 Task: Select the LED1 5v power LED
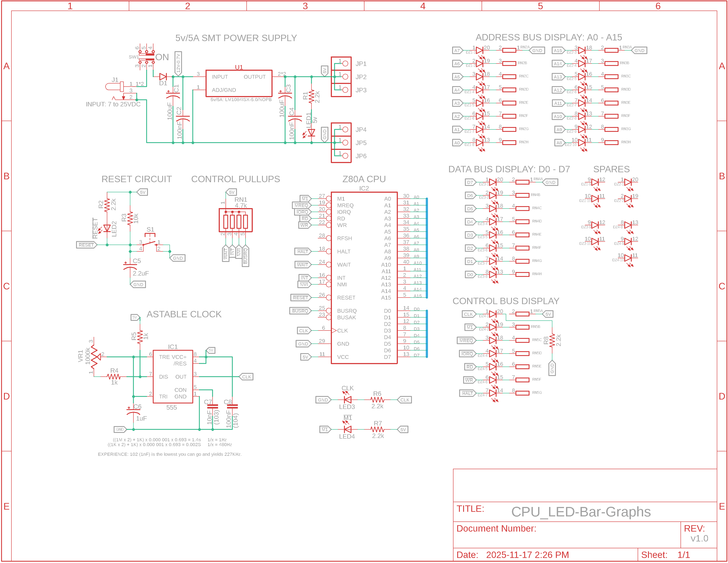pyautogui.click(x=311, y=133)
